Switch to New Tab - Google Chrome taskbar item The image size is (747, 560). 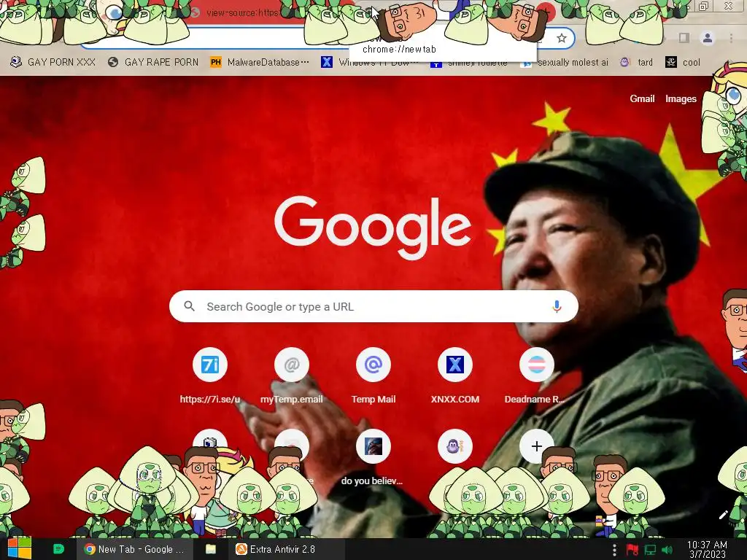pyautogui.click(x=134, y=549)
